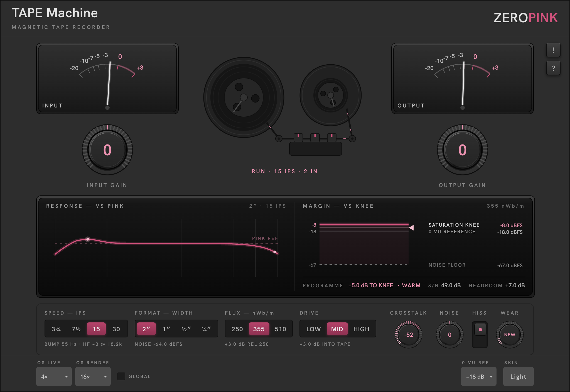Click the Output Gain knob

(463, 150)
